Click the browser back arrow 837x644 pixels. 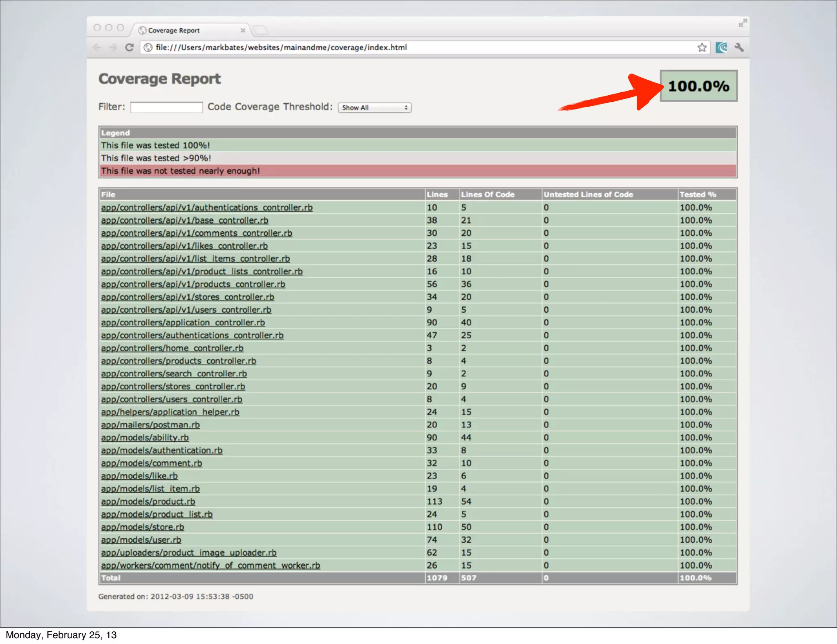click(97, 47)
